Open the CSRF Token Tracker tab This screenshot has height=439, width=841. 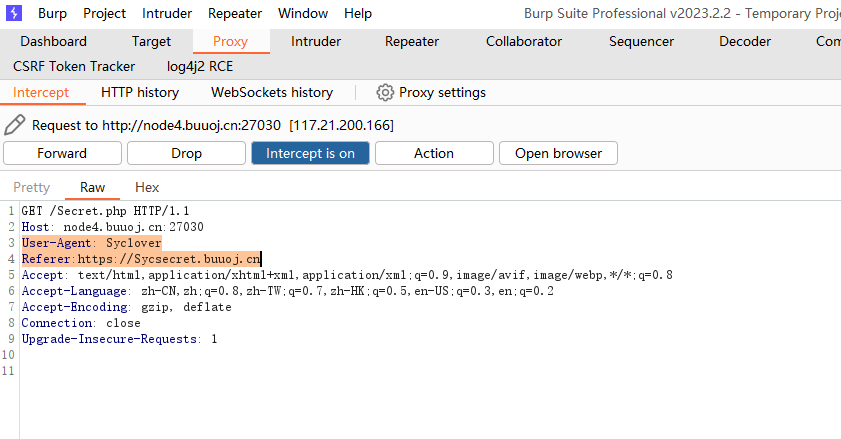tap(74, 67)
